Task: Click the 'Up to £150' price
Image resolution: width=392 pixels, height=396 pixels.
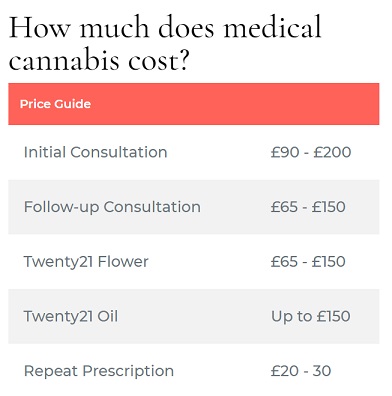Action: coord(311,316)
